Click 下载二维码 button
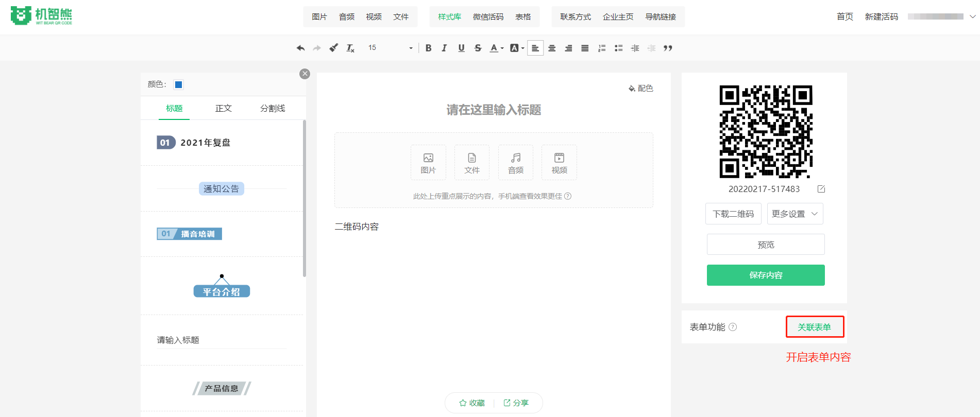The image size is (980, 417). coord(733,214)
